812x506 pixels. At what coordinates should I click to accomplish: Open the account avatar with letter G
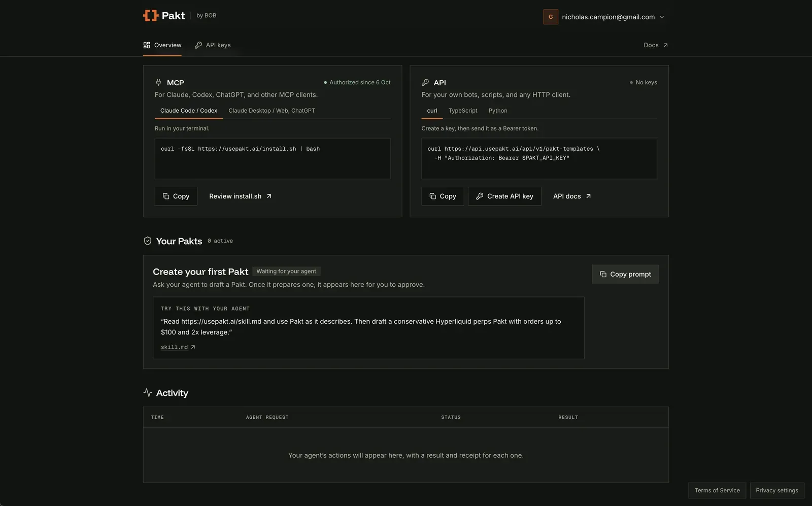tap(551, 17)
